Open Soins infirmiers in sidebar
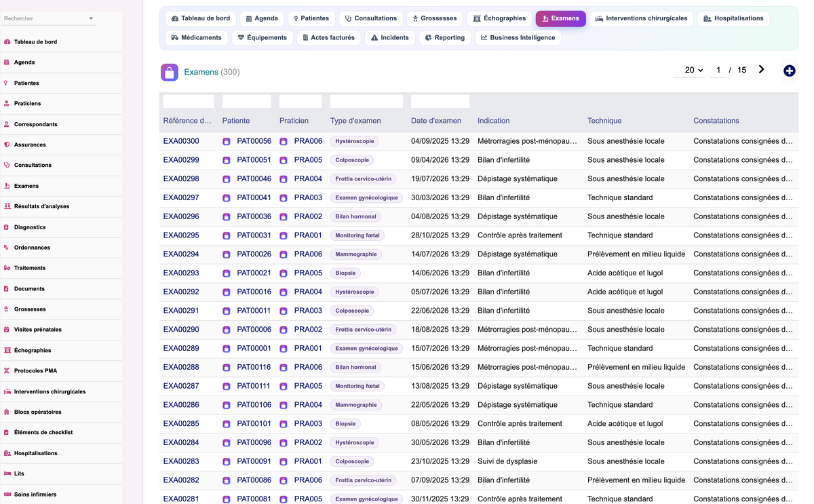The height and width of the screenshot is (504, 814). click(35, 495)
